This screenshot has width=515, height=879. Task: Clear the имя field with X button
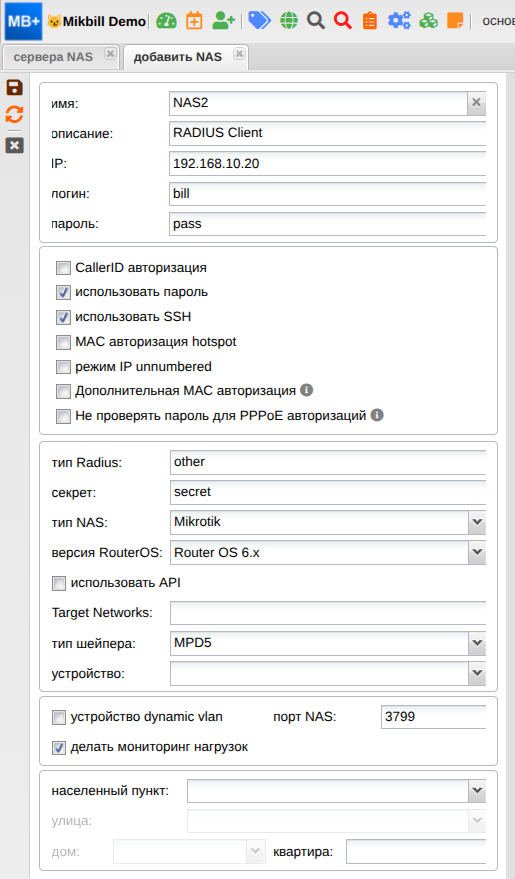click(x=476, y=103)
